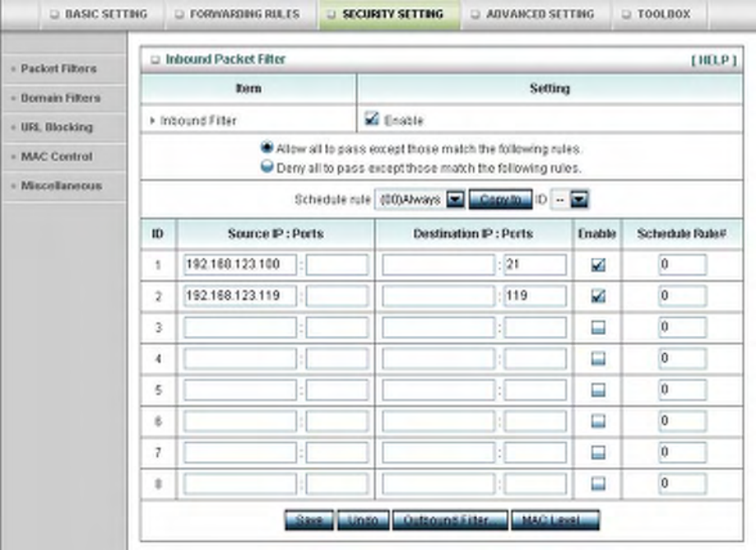Image resolution: width=756 pixels, height=550 pixels.
Task: Click source port field in rule 1
Action: click(x=337, y=265)
